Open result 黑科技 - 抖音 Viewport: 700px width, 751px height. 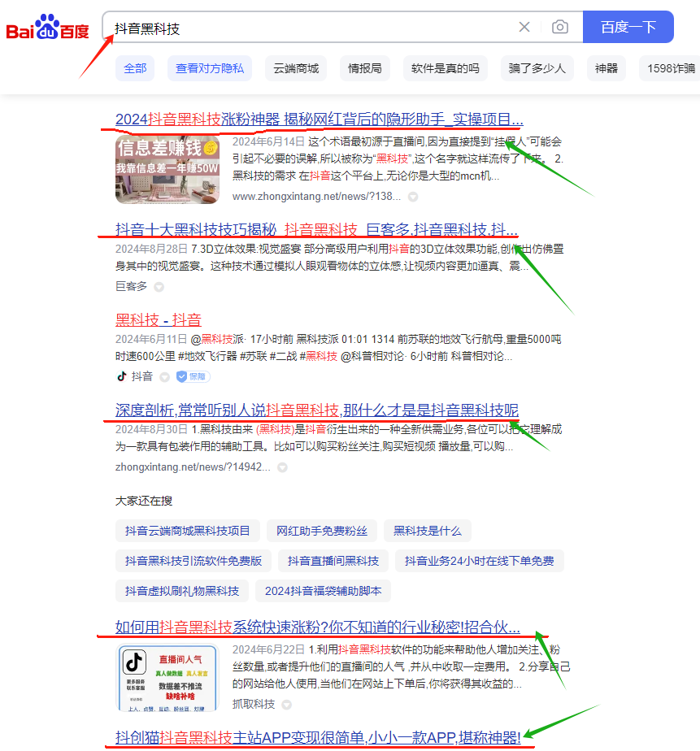[x=158, y=319]
